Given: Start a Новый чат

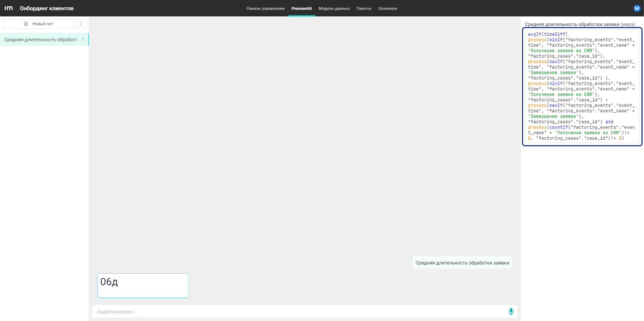Looking at the screenshot, I should point(38,24).
